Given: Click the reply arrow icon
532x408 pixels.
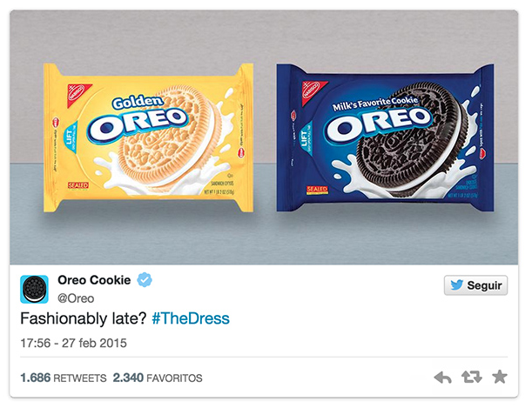Looking at the screenshot, I should (x=442, y=378).
